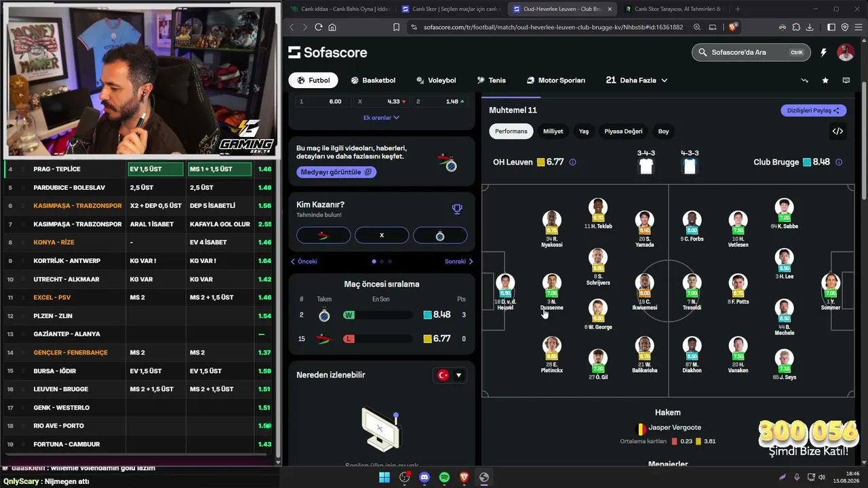This screenshot has height=488, width=868.
Task: Click the favorites star icon
Action: pyautogui.click(x=825, y=80)
